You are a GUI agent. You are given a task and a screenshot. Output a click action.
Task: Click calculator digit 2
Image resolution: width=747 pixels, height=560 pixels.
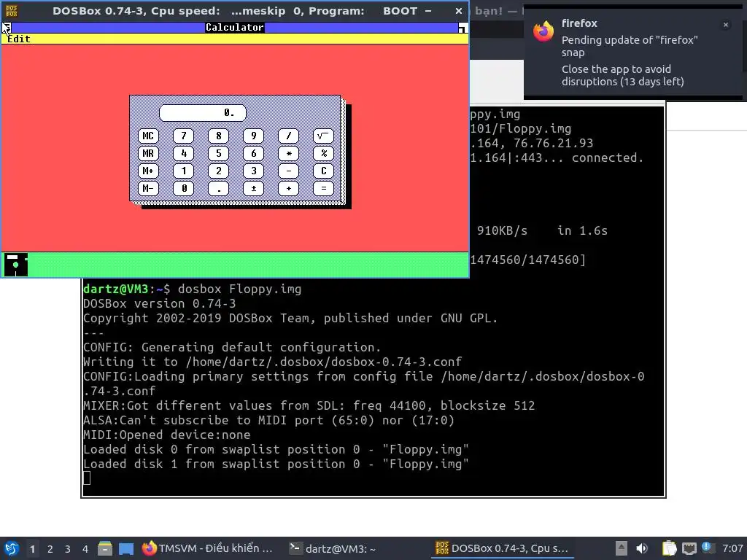[219, 171]
